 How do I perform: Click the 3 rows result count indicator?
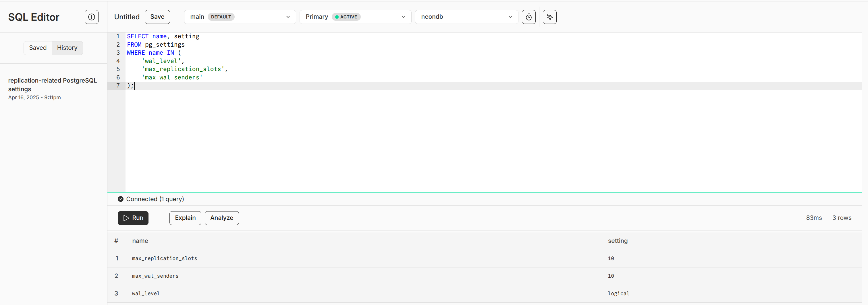pyautogui.click(x=842, y=218)
